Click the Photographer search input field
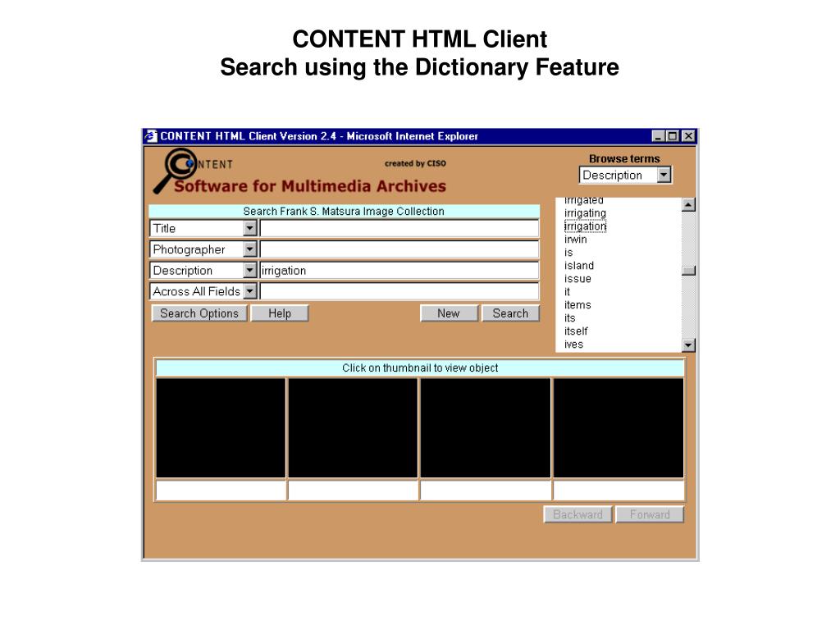 tap(399, 249)
